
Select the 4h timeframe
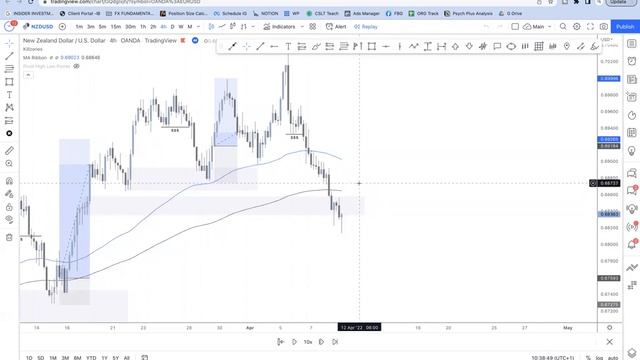[163, 27]
